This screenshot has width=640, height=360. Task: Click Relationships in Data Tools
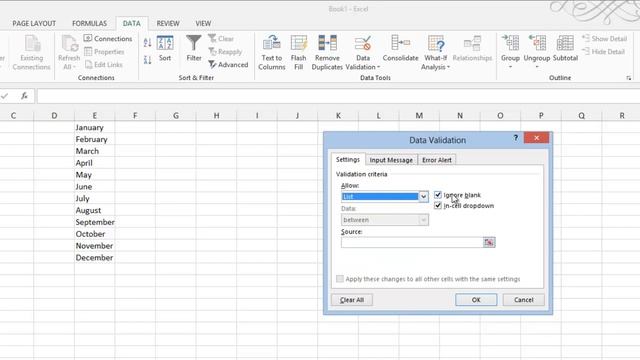[472, 49]
